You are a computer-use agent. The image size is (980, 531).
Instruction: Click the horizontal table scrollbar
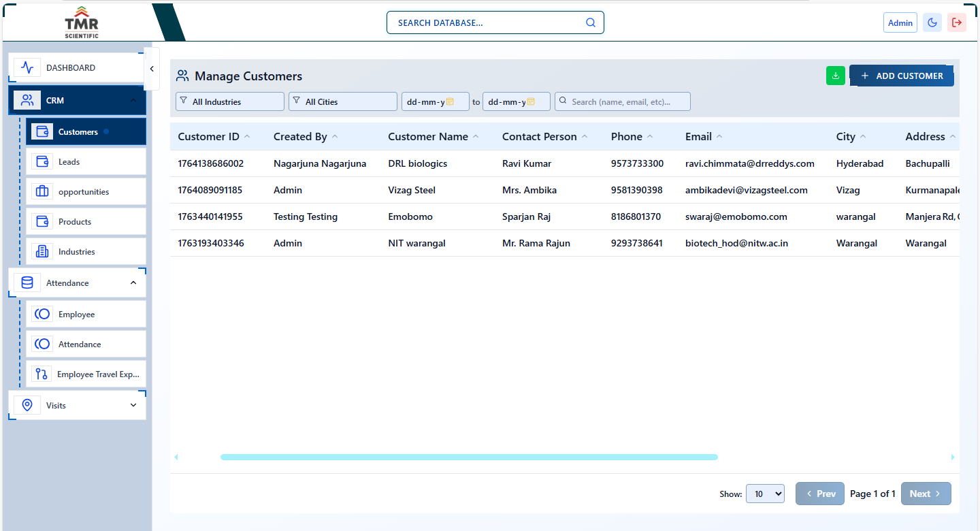tap(468, 457)
